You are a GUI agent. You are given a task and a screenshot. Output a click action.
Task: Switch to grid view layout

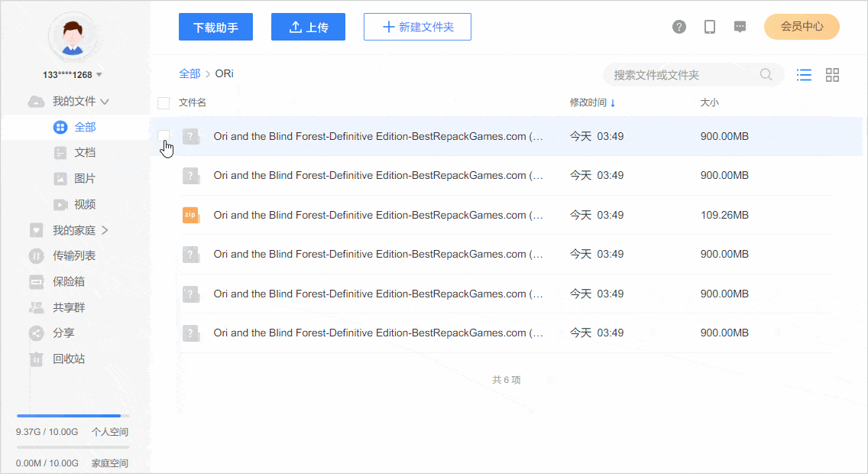(x=833, y=75)
